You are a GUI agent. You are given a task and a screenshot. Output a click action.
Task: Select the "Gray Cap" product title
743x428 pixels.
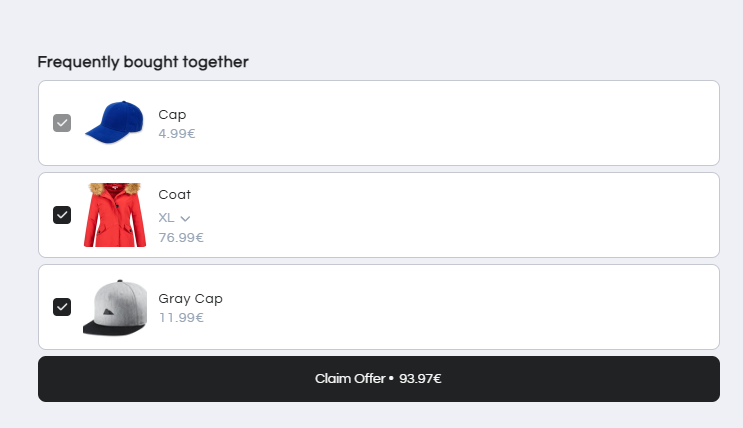[x=190, y=298]
